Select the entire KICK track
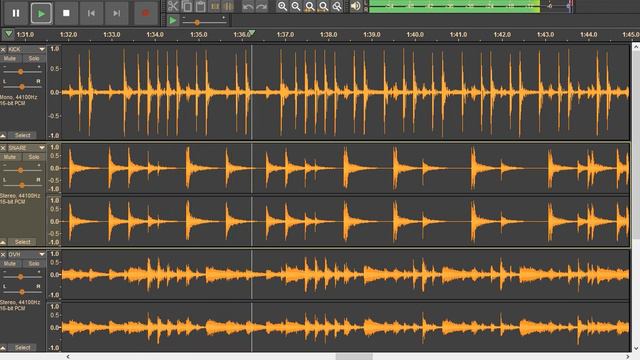The image size is (640, 360). point(22,136)
